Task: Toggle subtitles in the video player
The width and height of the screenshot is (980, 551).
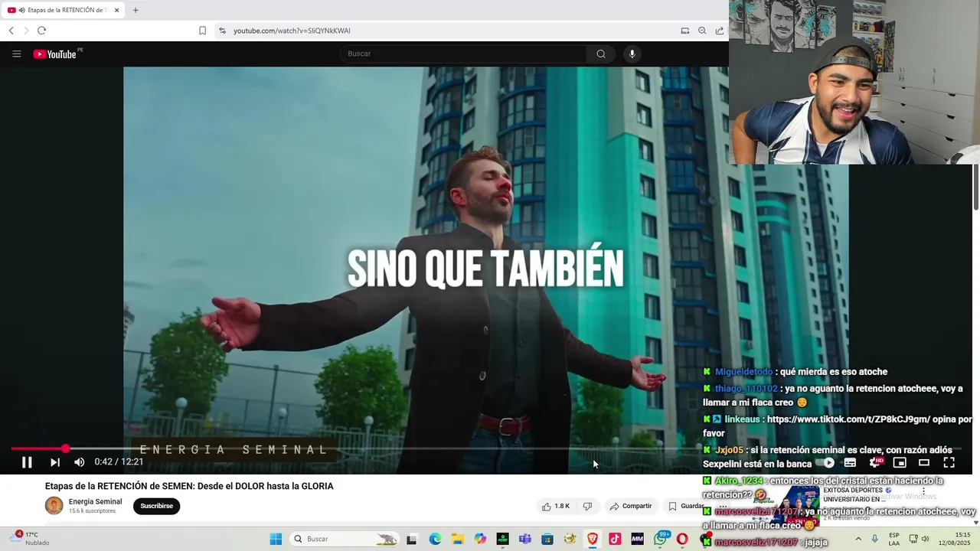Action: 850,462
